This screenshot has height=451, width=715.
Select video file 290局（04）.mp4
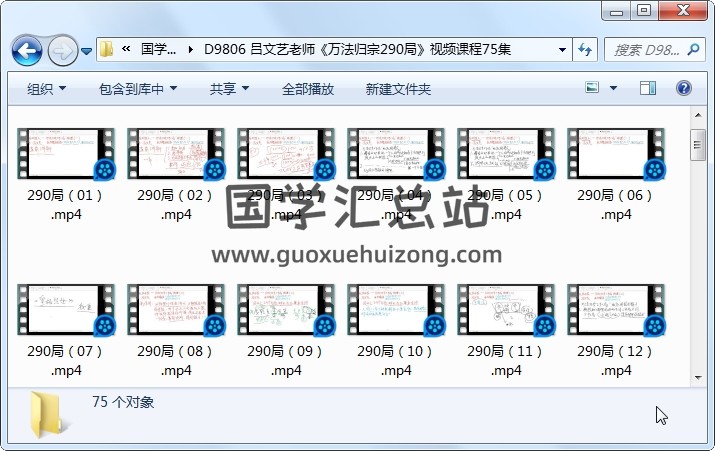(x=395, y=175)
